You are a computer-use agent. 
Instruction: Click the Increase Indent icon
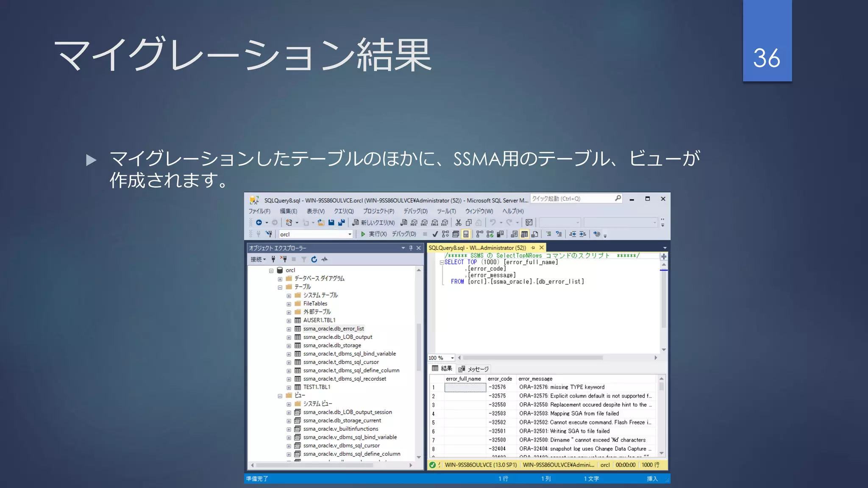point(583,234)
